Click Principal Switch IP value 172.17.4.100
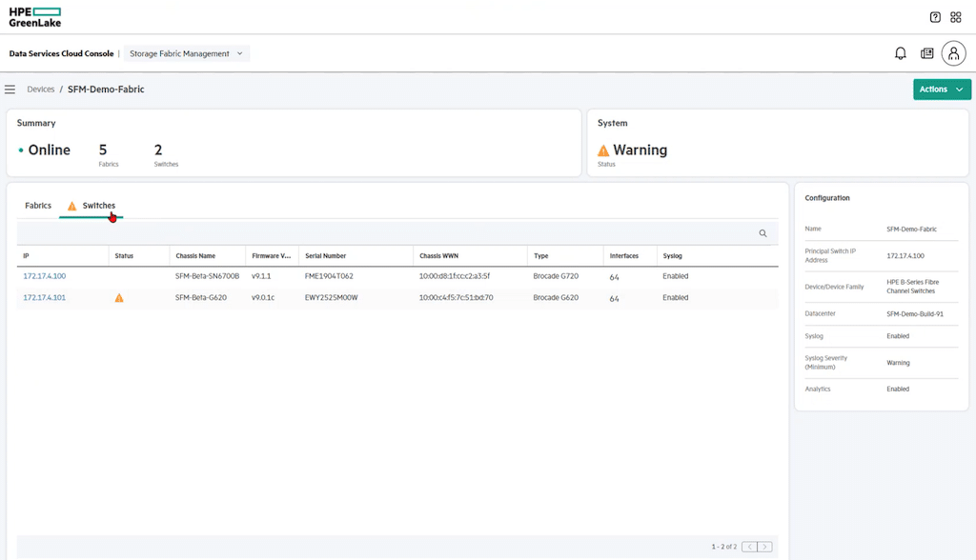The height and width of the screenshot is (560, 976). (905, 256)
